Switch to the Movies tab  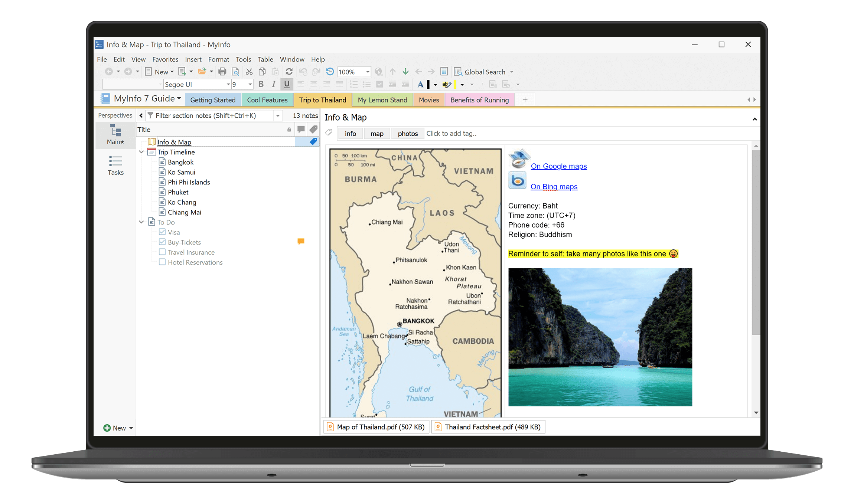point(429,100)
